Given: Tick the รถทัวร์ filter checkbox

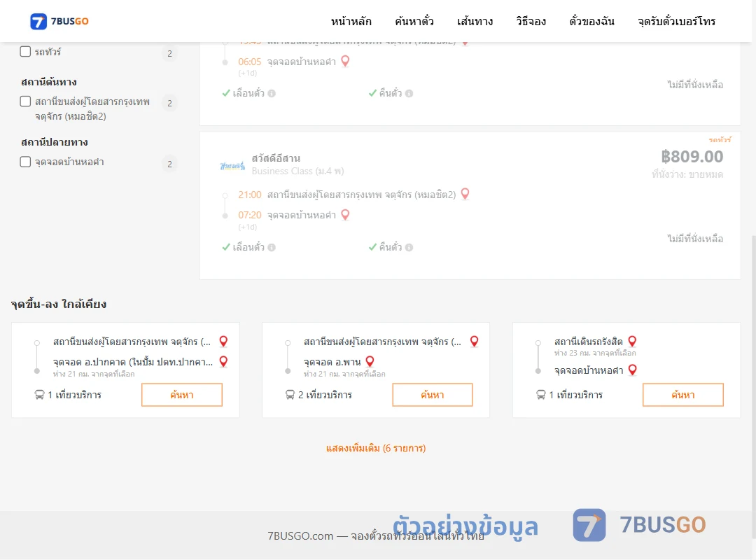Looking at the screenshot, I should 26,52.
